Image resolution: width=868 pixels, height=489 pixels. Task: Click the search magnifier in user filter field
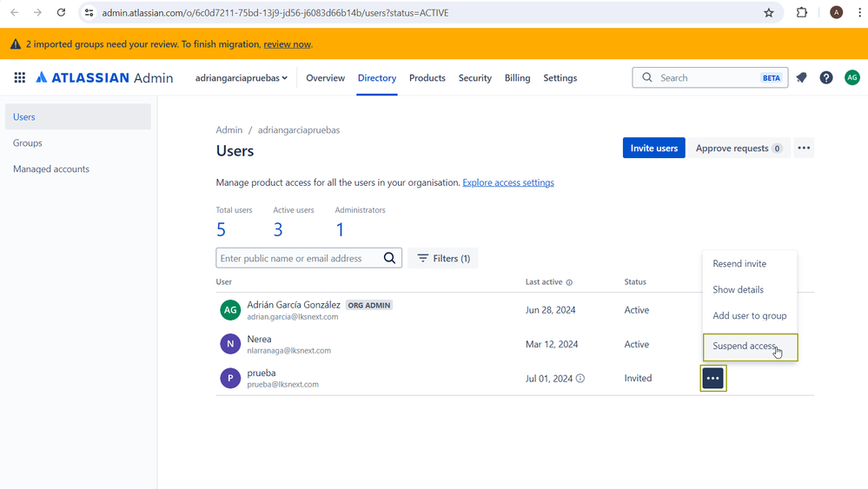[x=390, y=258]
